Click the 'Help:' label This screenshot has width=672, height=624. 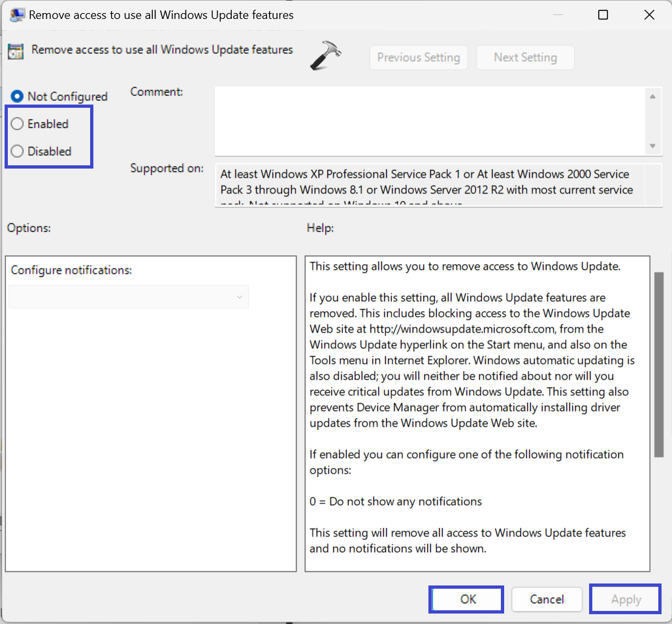point(320,228)
